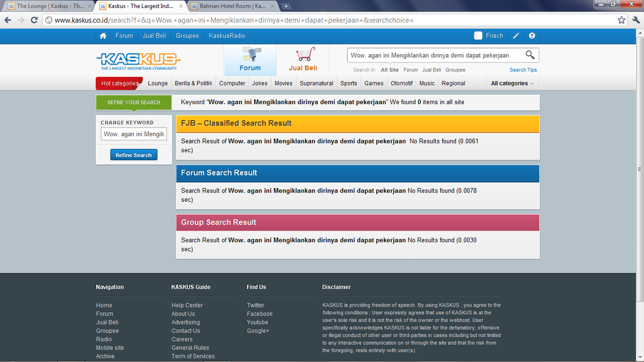This screenshot has height=362, width=644.
Task: Expand the All categories dropdown
Action: (512, 83)
